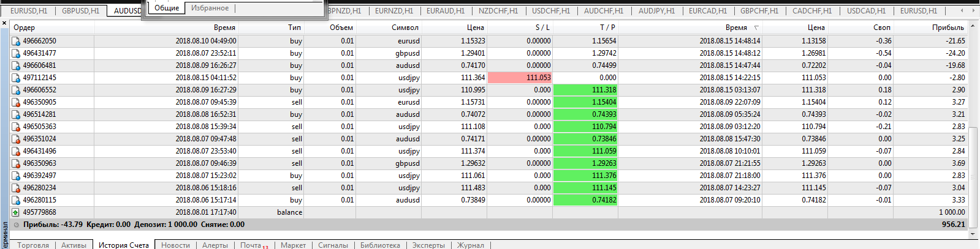This screenshot has width=980, height=249.
Task: Open the Маркет tab
Action: pyautogui.click(x=293, y=245)
